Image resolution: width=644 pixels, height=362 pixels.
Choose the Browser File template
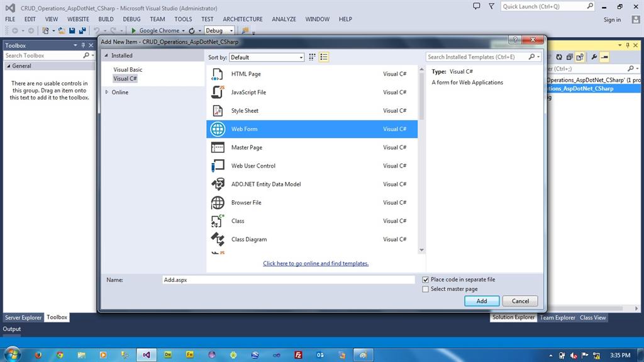(312, 202)
